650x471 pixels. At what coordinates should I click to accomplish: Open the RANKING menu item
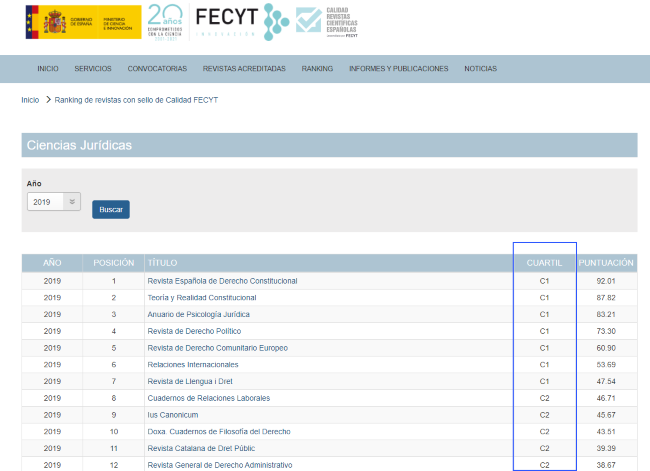pyautogui.click(x=317, y=69)
